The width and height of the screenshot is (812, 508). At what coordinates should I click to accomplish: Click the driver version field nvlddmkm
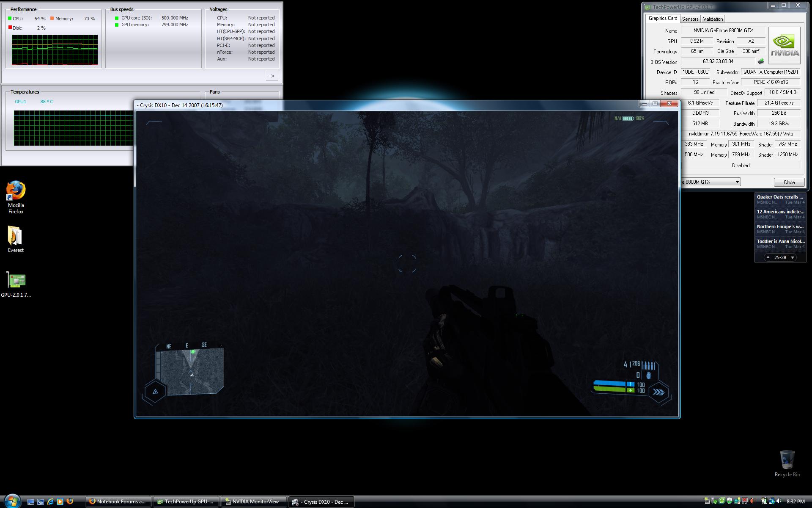click(741, 134)
